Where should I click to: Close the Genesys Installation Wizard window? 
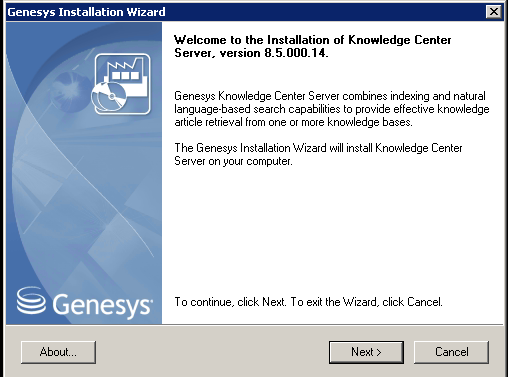tap(494, 12)
